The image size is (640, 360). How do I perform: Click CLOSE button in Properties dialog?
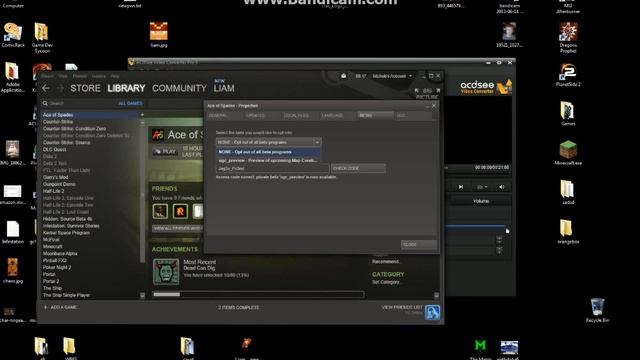click(418, 244)
